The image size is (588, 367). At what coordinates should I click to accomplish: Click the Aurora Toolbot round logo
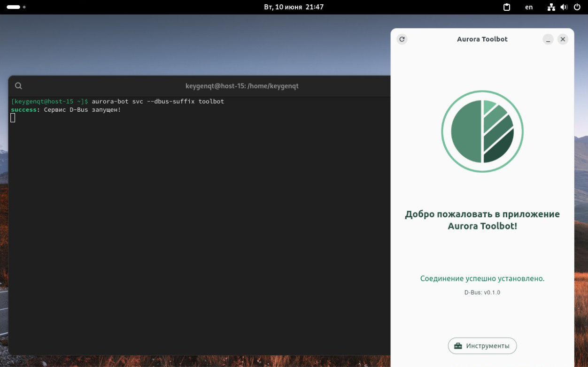pyautogui.click(x=482, y=131)
